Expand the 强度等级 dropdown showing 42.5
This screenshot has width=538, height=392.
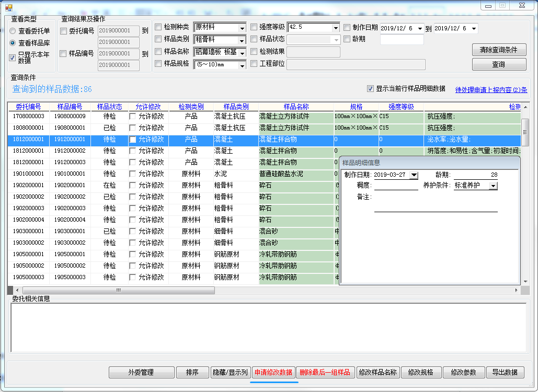coord(335,28)
